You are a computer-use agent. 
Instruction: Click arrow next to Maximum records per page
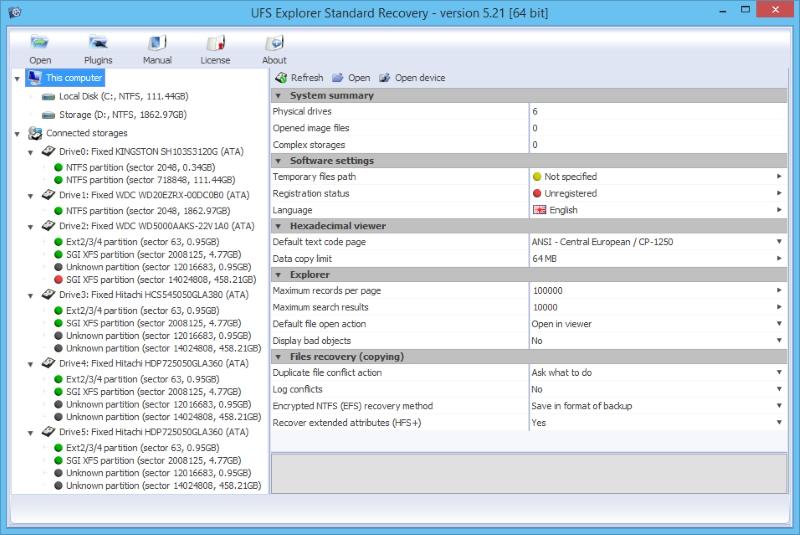tap(779, 290)
